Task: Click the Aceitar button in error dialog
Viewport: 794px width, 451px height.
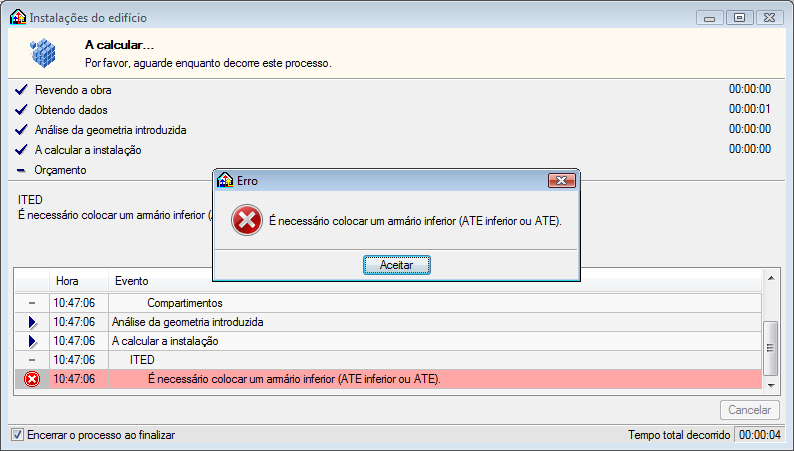Action: coord(396,265)
